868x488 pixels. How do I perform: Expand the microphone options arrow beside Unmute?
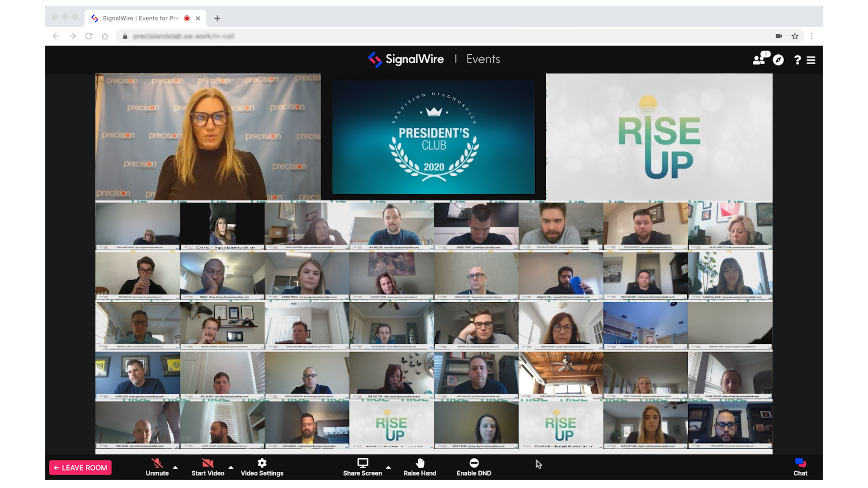(x=175, y=468)
